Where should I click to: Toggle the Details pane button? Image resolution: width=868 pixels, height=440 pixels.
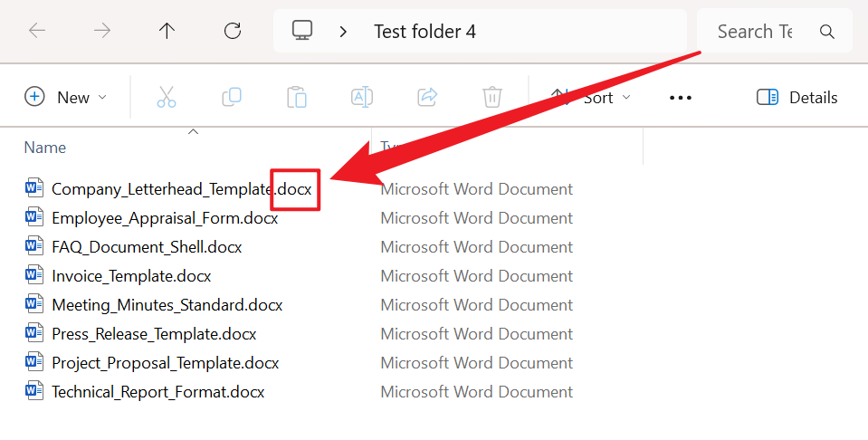click(796, 97)
